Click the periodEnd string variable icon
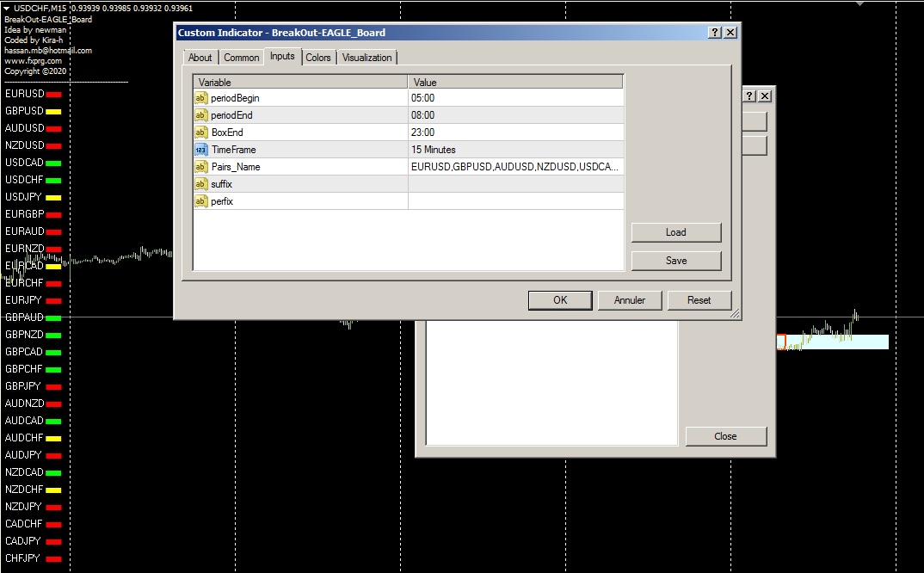The width and height of the screenshot is (924, 573). click(201, 115)
